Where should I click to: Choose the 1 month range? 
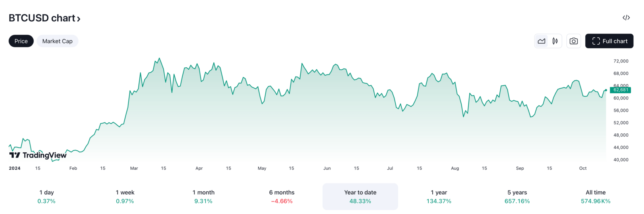(203, 197)
